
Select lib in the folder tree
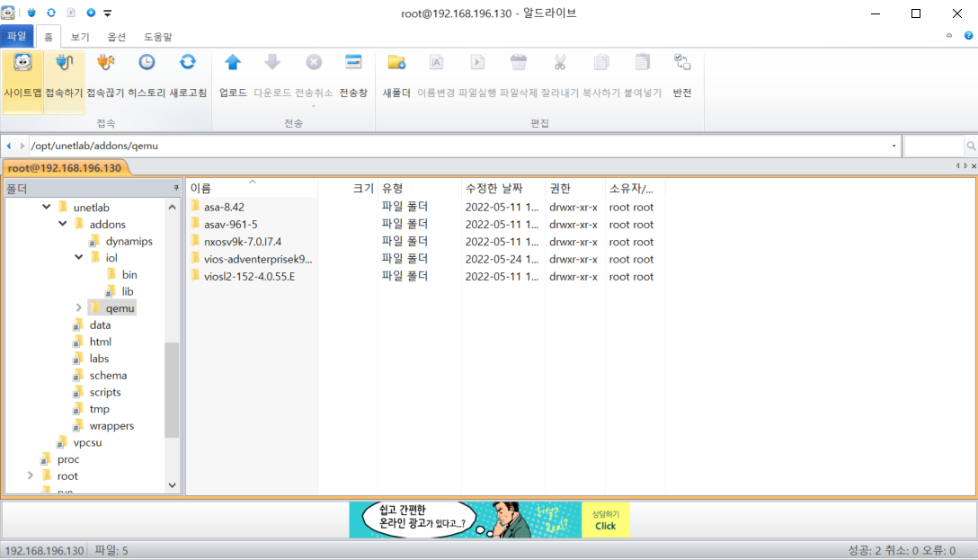tap(128, 291)
